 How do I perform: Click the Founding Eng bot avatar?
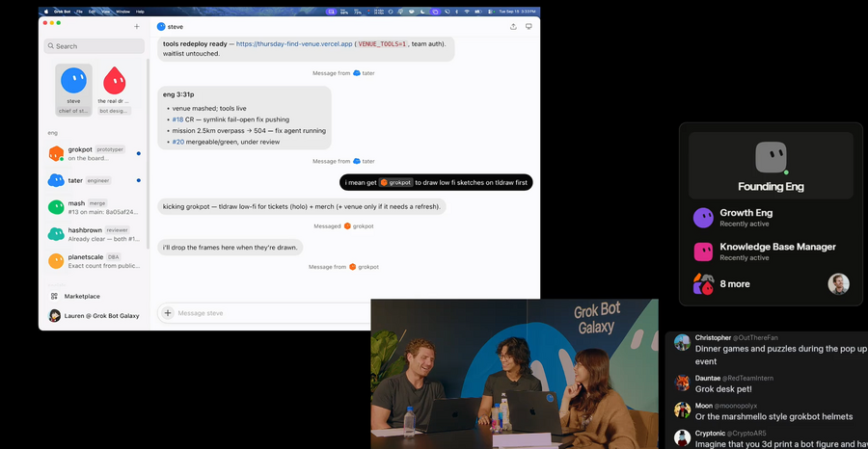[x=771, y=158]
